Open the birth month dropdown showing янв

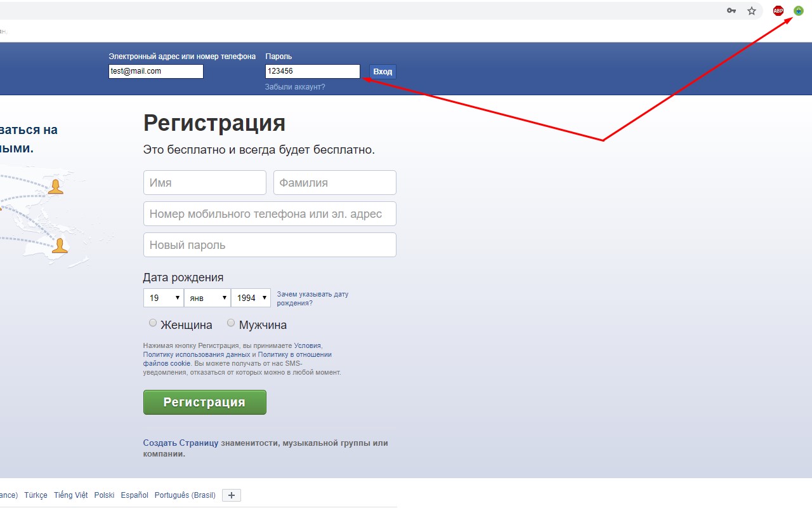207,297
